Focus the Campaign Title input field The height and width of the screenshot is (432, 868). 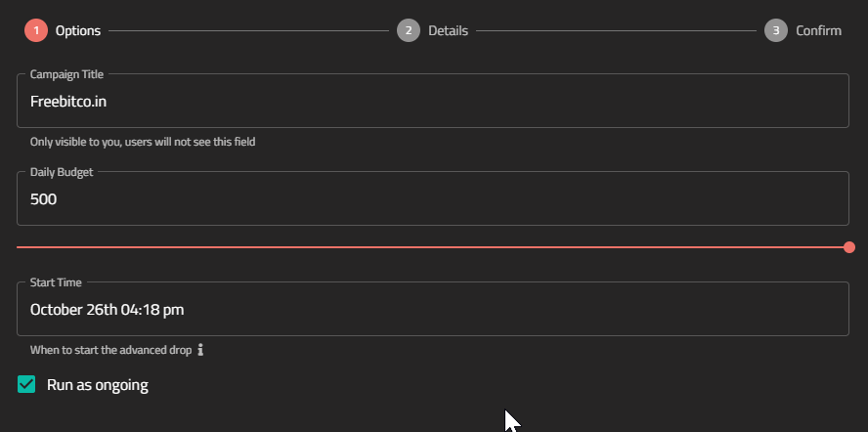click(x=433, y=102)
